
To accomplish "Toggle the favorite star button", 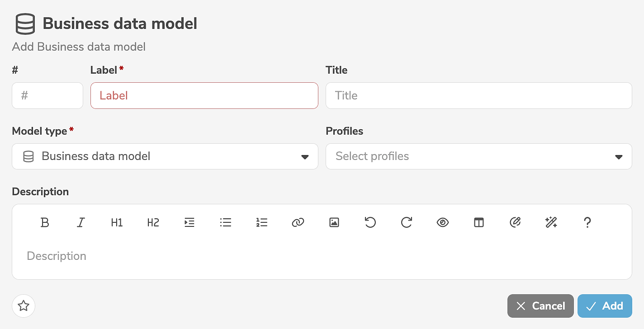I will pyautogui.click(x=24, y=306).
